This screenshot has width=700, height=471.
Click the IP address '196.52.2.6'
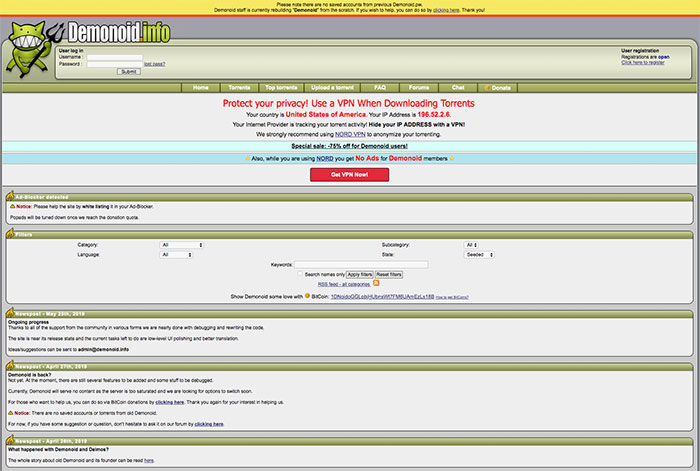coord(433,114)
